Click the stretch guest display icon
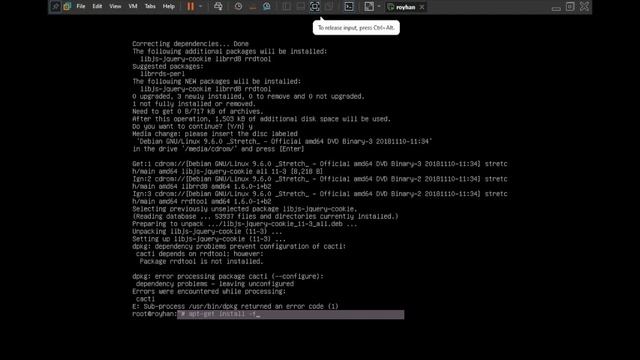 pyautogui.click(x=369, y=7)
